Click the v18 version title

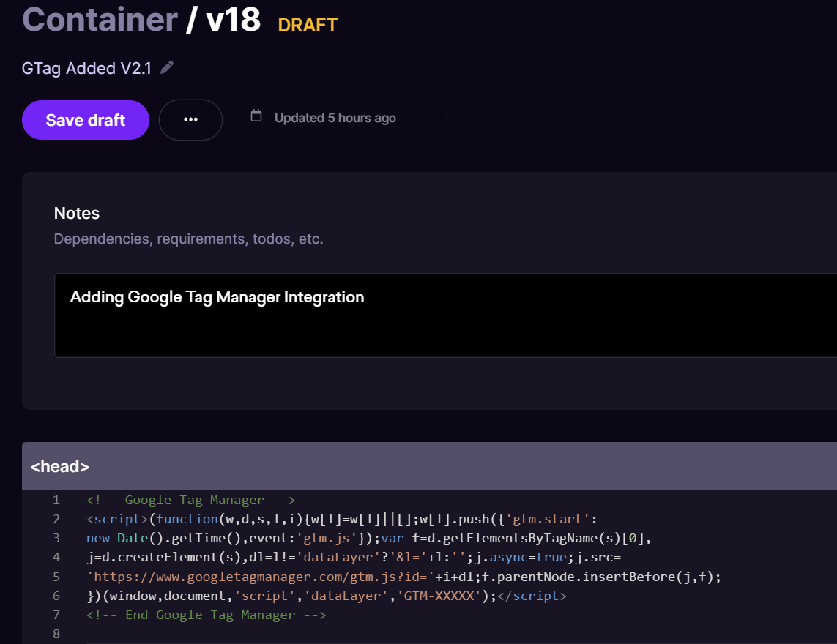point(234,20)
